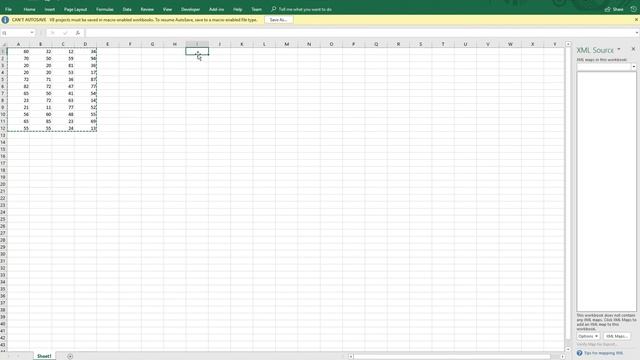Screen dimensions: 640x360
Task: Click the Select All corner triangle
Action: [4, 44]
